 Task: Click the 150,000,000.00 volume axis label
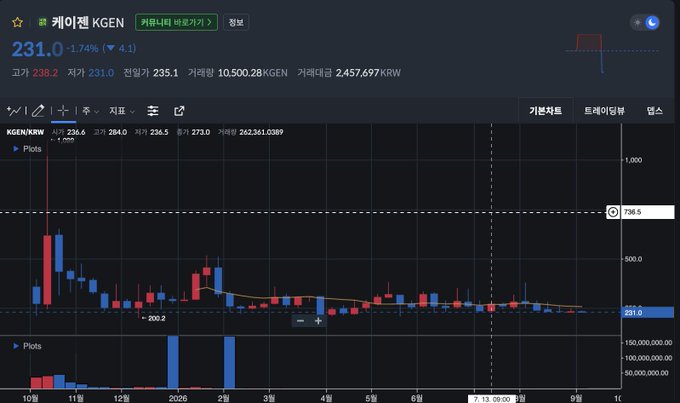pyautogui.click(x=648, y=343)
